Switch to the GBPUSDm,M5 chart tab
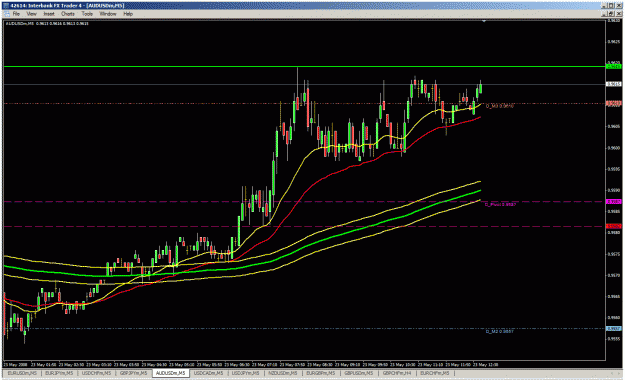 tap(358, 373)
